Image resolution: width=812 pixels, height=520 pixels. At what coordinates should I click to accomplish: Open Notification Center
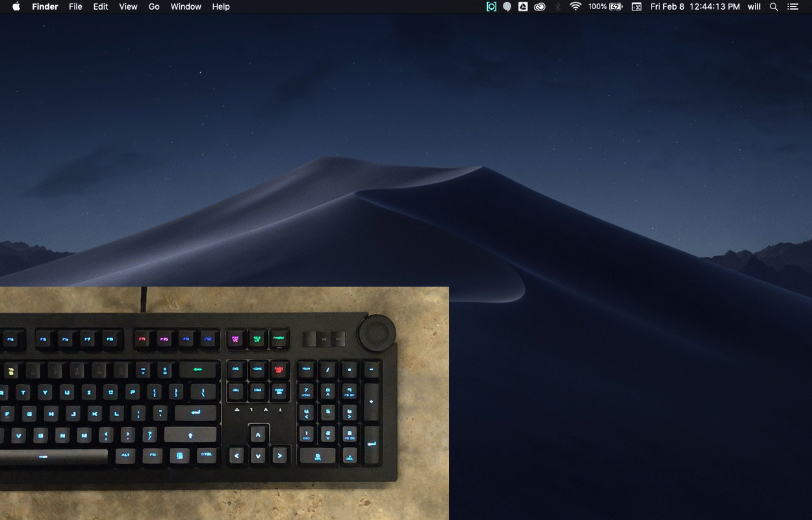point(793,6)
